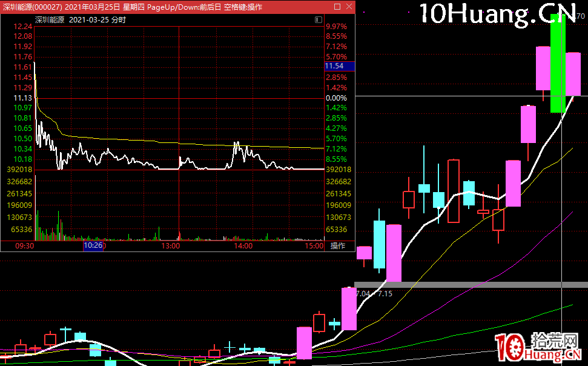Click the 10.18 price label
The width and height of the screenshot is (588, 366).
(x=23, y=159)
